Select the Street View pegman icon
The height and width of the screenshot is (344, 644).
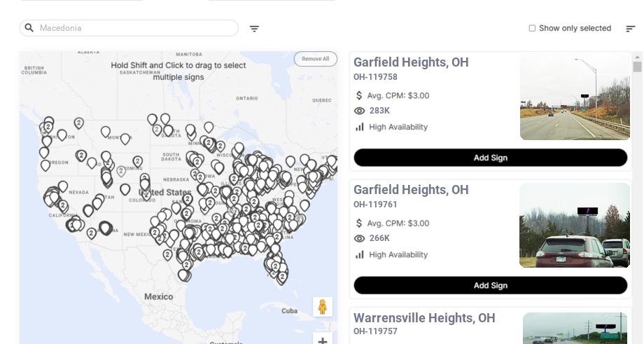[x=322, y=307]
